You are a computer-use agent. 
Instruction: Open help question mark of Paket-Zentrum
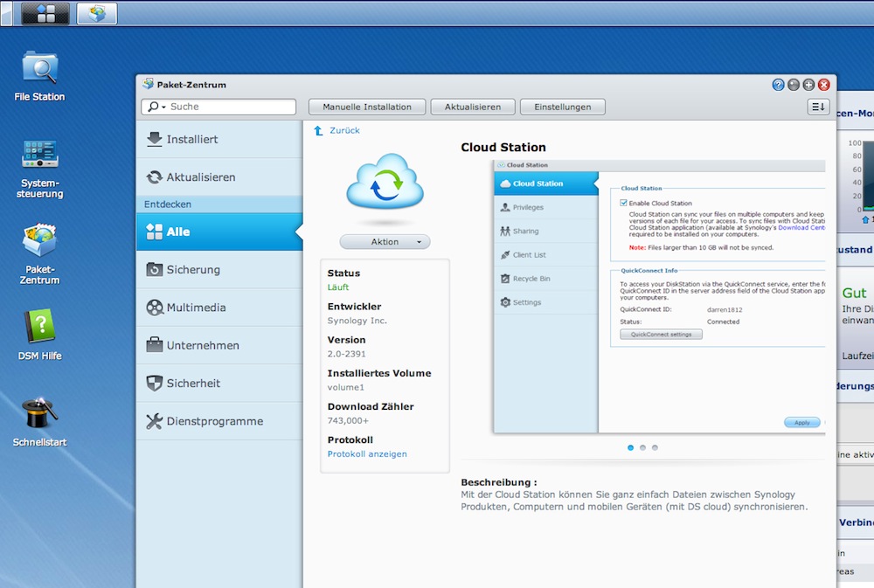[778, 85]
